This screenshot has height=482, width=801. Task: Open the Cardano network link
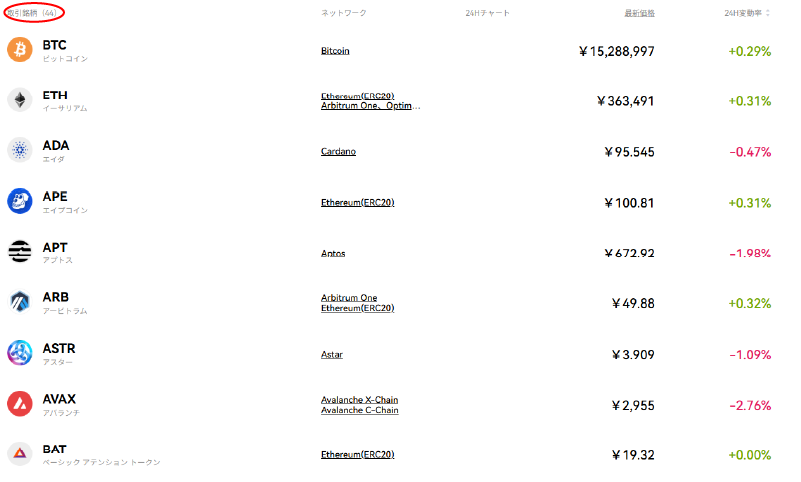click(338, 151)
